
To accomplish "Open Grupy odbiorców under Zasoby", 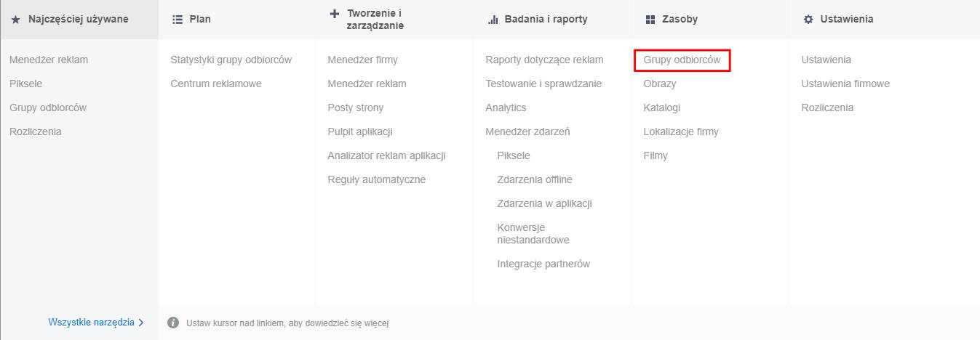I will click(682, 60).
